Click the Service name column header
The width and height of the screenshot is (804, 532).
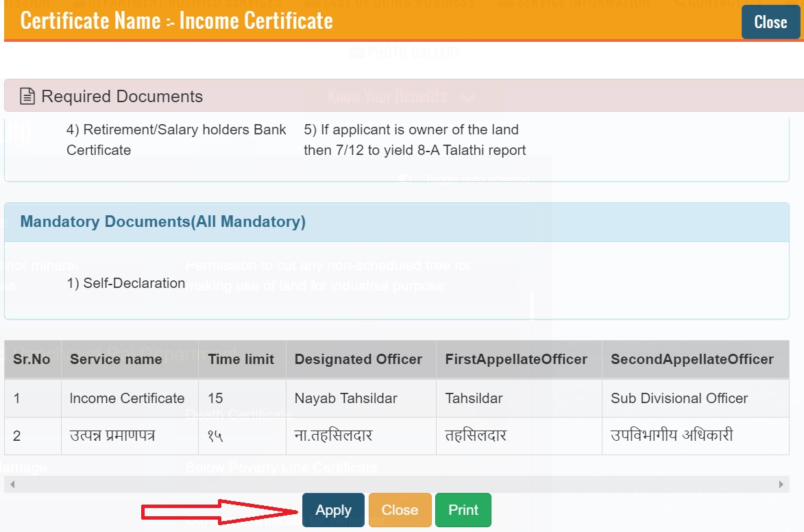(x=115, y=359)
